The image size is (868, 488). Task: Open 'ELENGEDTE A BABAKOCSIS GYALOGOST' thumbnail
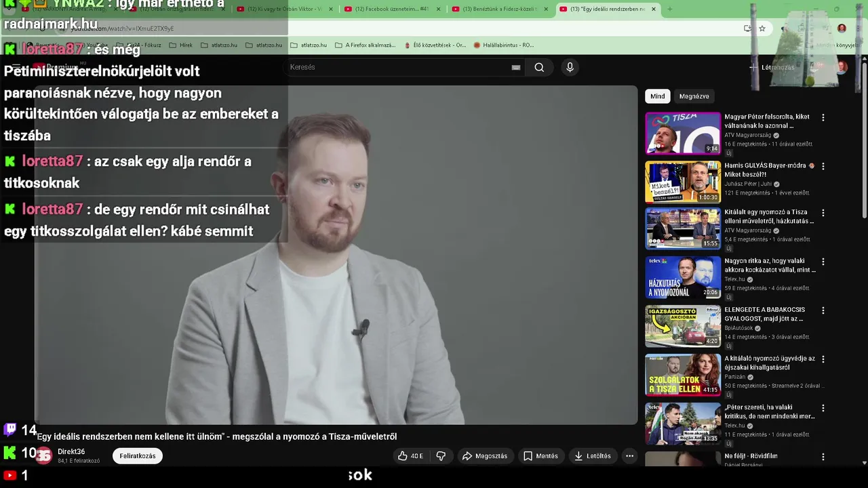(683, 326)
